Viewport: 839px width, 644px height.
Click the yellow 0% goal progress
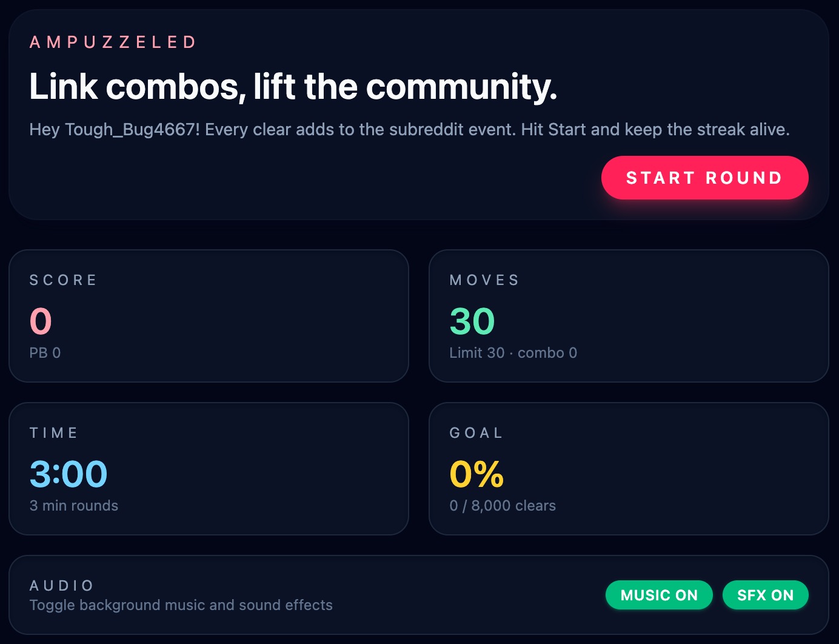point(476,474)
